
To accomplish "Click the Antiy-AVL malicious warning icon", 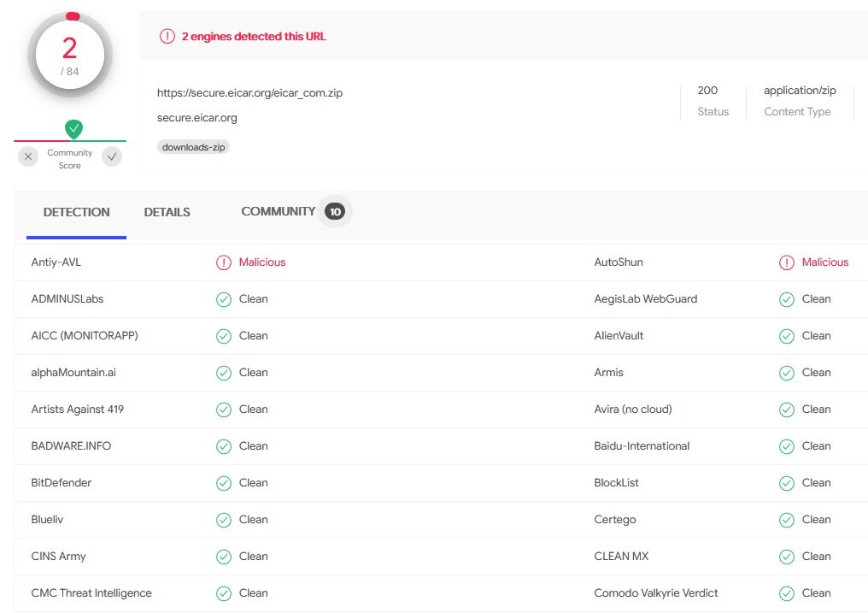I will pyautogui.click(x=224, y=262).
